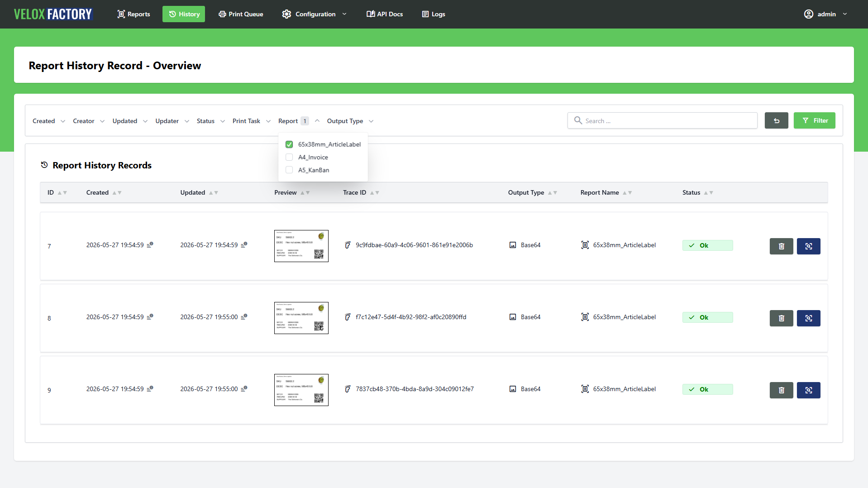Expand the Creator filter dropdown
868x488 pixels.
89,121
